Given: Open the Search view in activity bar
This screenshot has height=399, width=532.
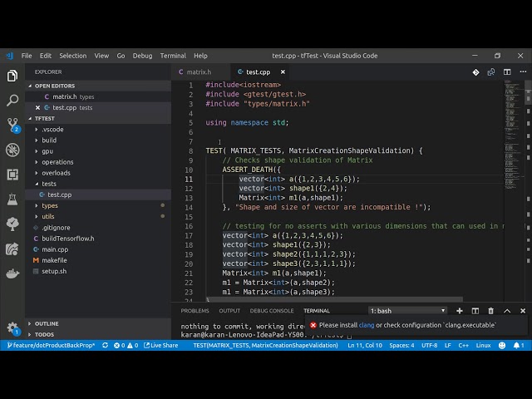Looking at the screenshot, I should point(12,101).
